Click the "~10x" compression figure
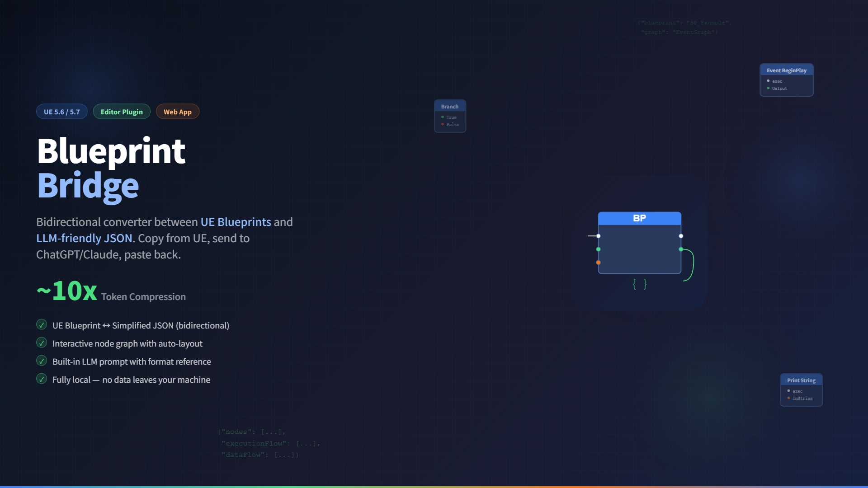The width and height of the screenshot is (868, 488). 67,290
